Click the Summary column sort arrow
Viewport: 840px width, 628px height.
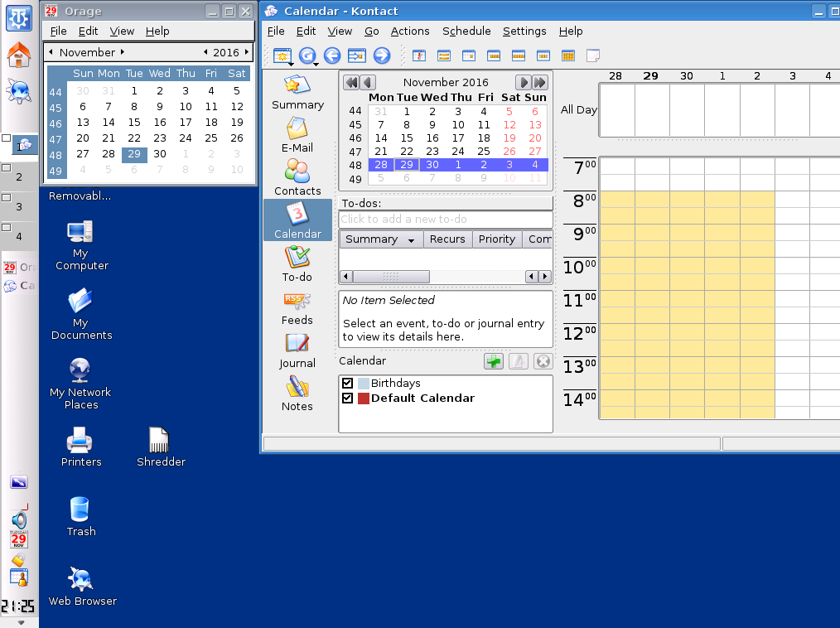[412, 240]
